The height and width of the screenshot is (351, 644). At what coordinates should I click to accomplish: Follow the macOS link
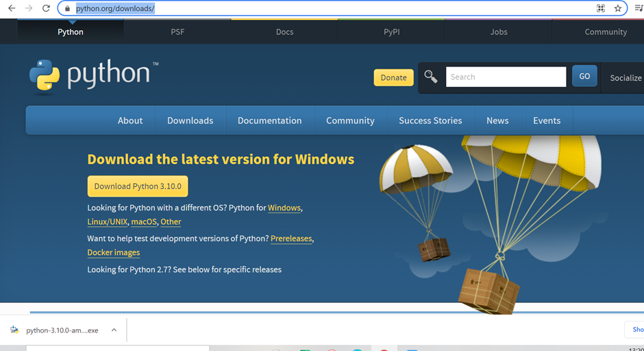[144, 222]
